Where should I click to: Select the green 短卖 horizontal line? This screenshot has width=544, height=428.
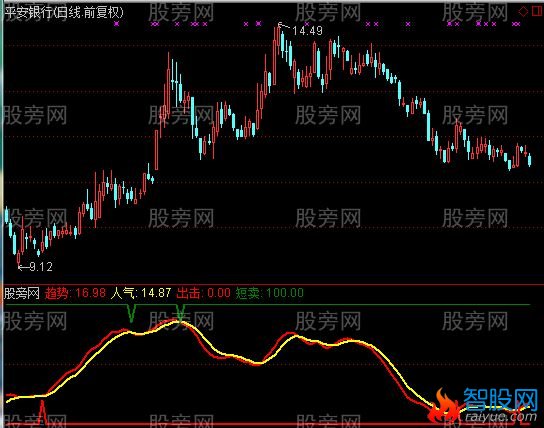268,305
